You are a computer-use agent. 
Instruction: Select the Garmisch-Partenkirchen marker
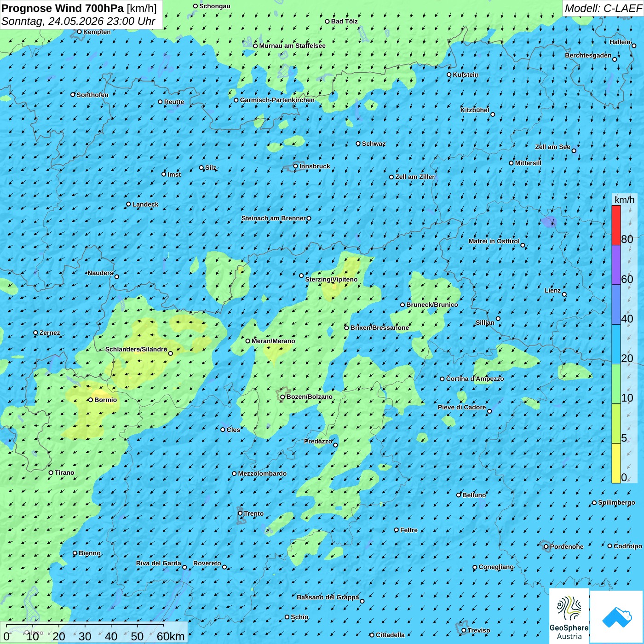(x=236, y=100)
